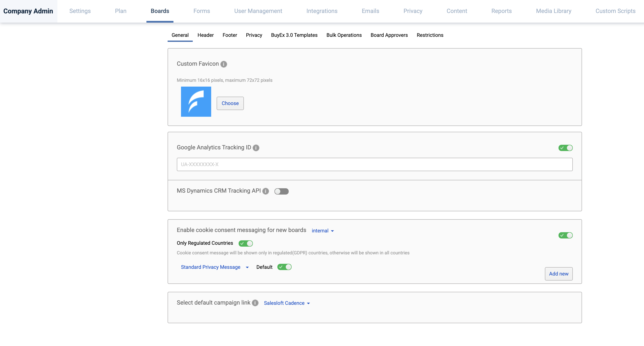Open the Salesloft Cadence campaign dropdown
The height and width of the screenshot is (346, 644).
coord(287,303)
